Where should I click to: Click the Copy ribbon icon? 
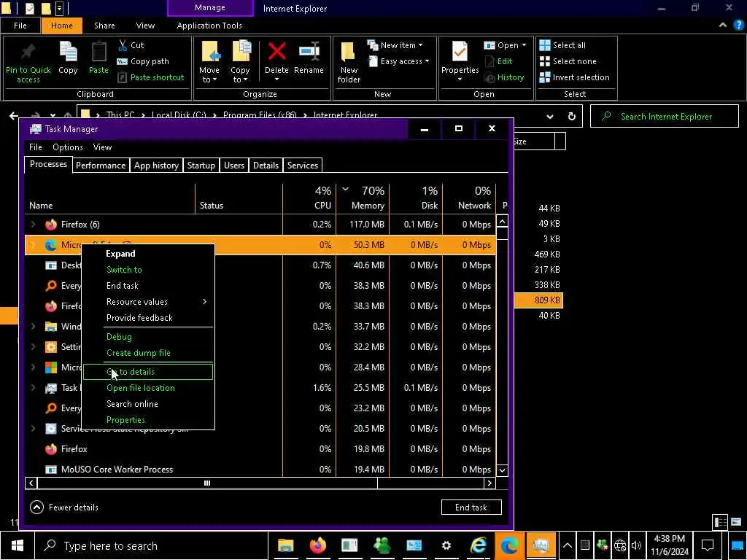[x=68, y=52]
